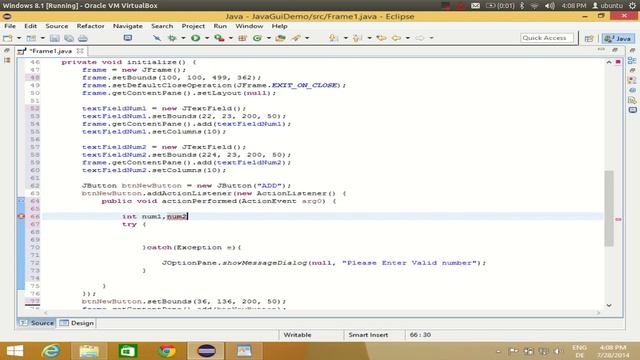This screenshot has height=360, width=640.
Task: Go to Last Edit Location icon
Action: pyautogui.click(x=382, y=38)
